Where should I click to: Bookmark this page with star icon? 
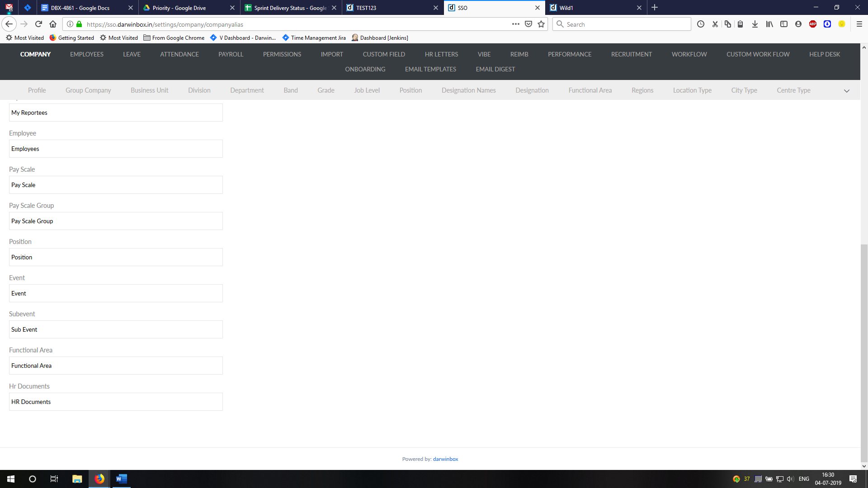(x=541, y=24)
